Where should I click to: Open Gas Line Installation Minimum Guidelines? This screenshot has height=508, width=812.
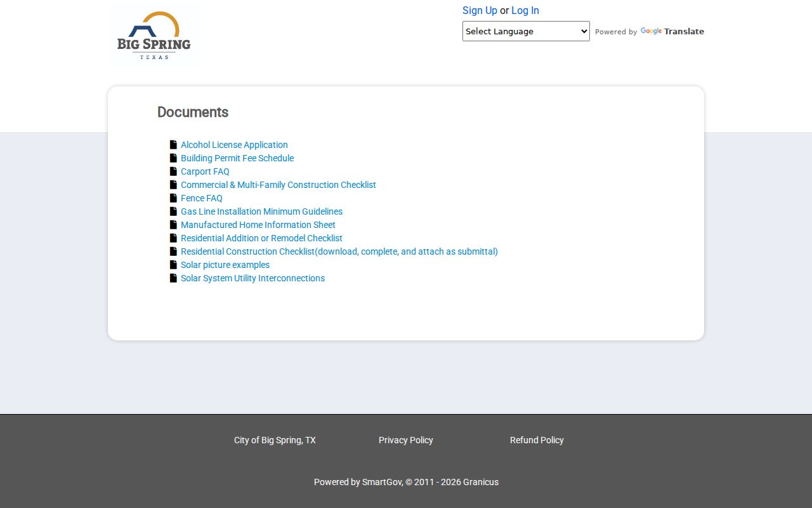click(261, 211)
